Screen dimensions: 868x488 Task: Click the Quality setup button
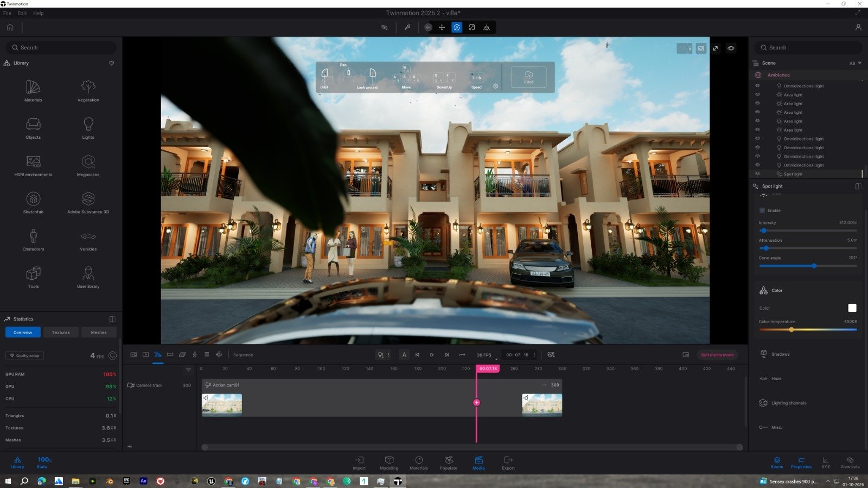pyautogui.click(x=25, y=356)
